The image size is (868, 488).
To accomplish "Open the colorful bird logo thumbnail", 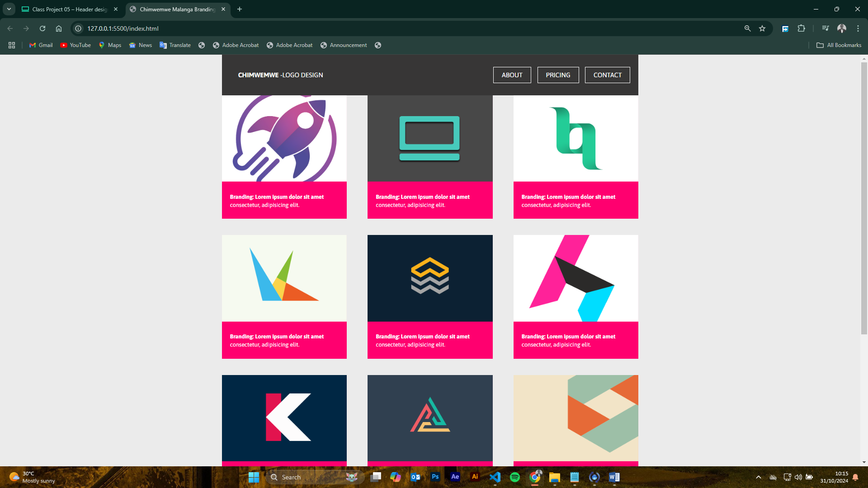I will click(x=284, y=278).
